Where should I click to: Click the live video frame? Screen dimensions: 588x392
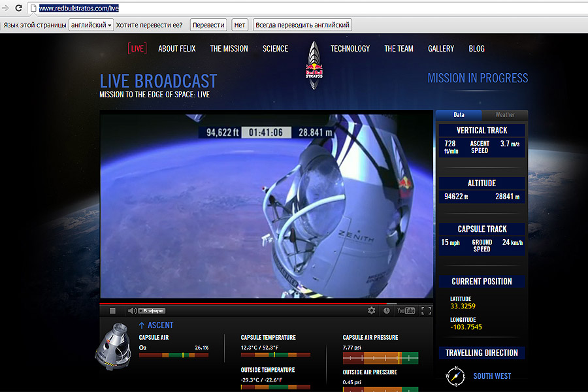click(x=267, y=206)
